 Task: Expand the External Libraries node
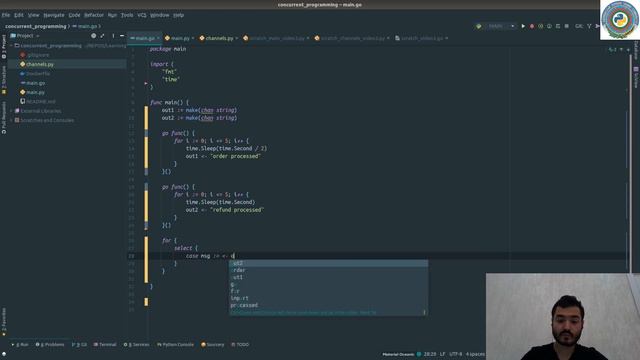11,111
